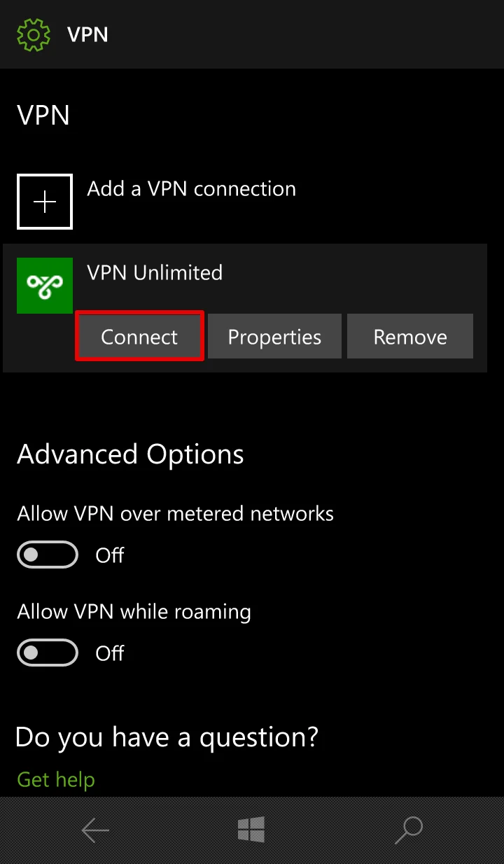The image size is (504, 864).
Task: Tap the "Do you have a question?" heading
Action: click(x=167, y=737)
